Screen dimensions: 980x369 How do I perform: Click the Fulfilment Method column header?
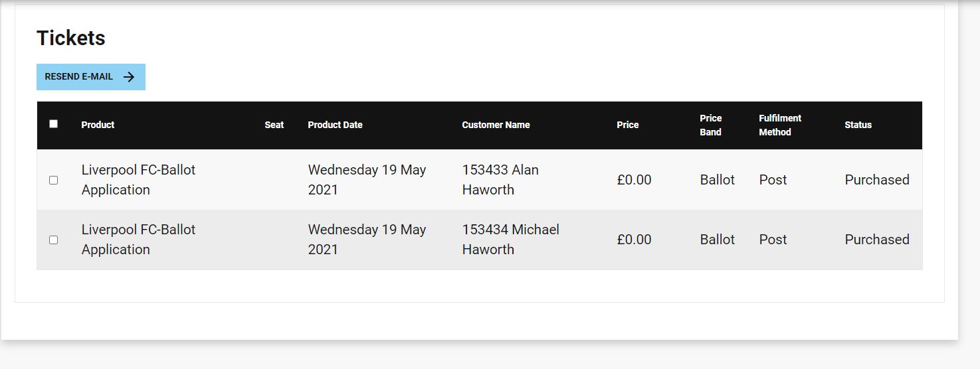[x=780, y=125]
